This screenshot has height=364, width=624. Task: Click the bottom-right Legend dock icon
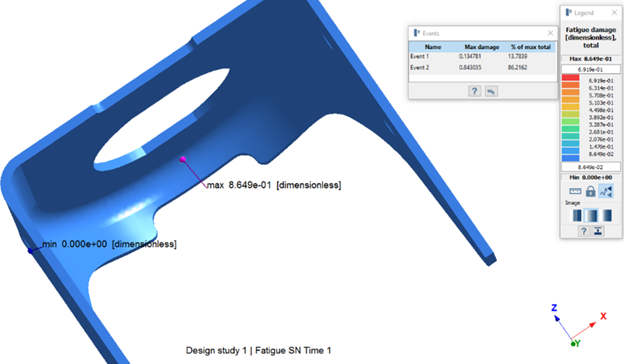(597, 231)
